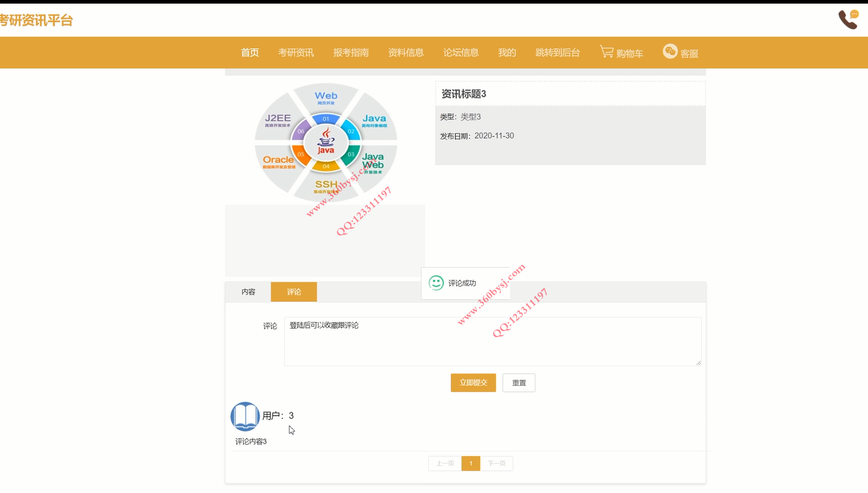The height and width of the screenshot is (493, 868).
Task: Click 跳转到后台 in the navigation
Action: [558, 52]
